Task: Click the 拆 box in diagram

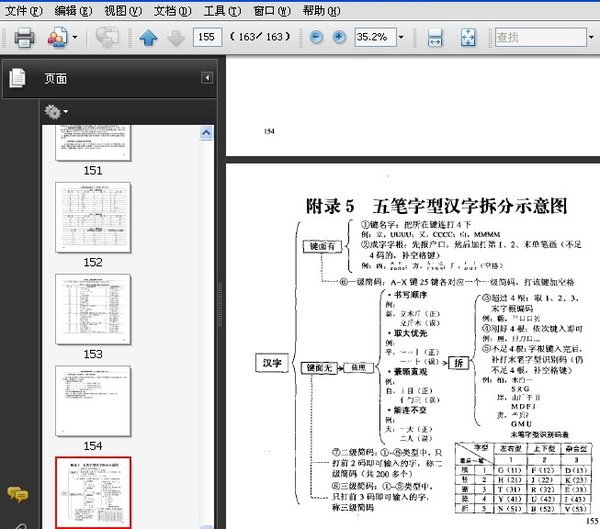Action: pos(458,363)
